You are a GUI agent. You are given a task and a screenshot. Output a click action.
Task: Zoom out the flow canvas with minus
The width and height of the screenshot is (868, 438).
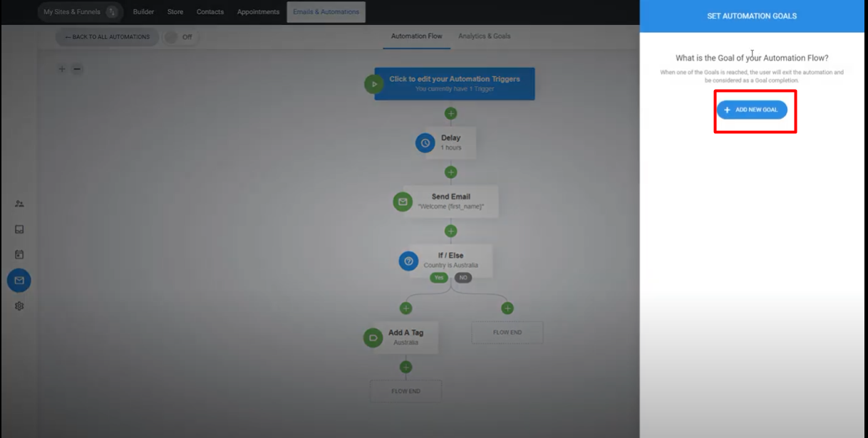78,69
